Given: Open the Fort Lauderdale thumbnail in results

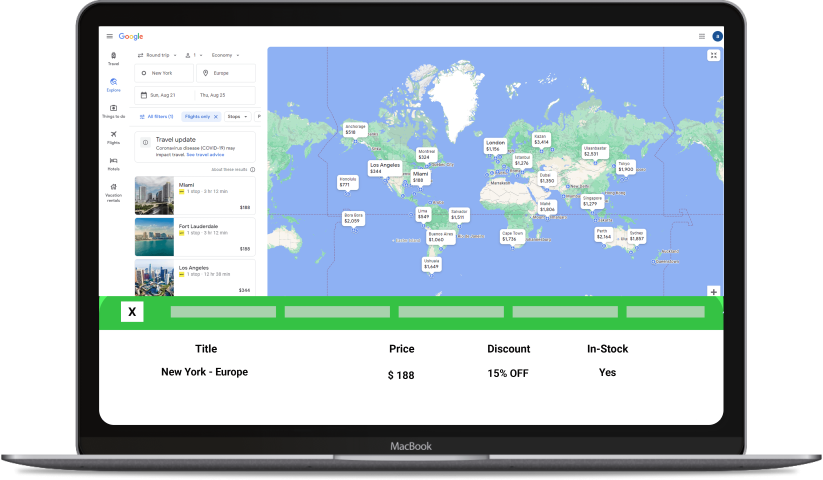Looking at the screenshot, I should [154, 237].
